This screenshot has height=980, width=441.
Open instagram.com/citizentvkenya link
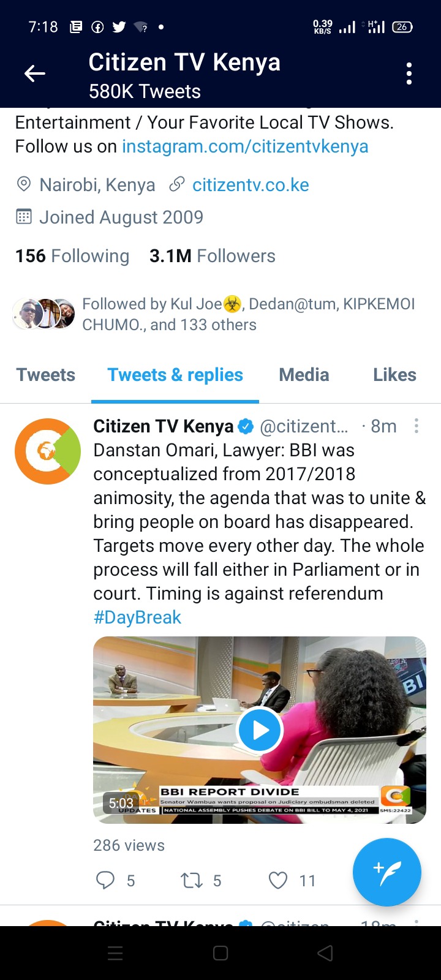tap(245, 146)
